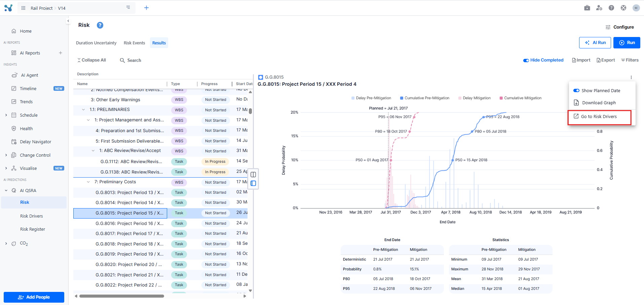Add a new AI Report with plus icon
Screen dimensions: 644x305
pos(61,53)
